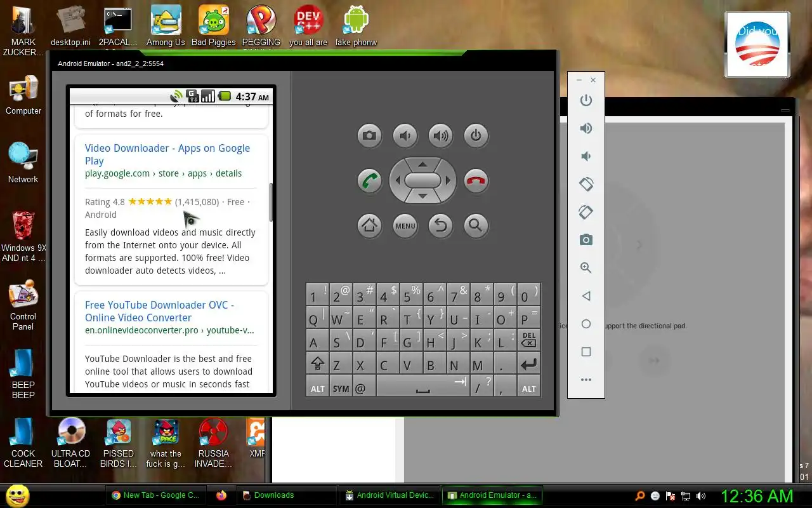Switch to Android Emulator taskbar item
This screenshot has height=508, width=812.
(492, 495)
